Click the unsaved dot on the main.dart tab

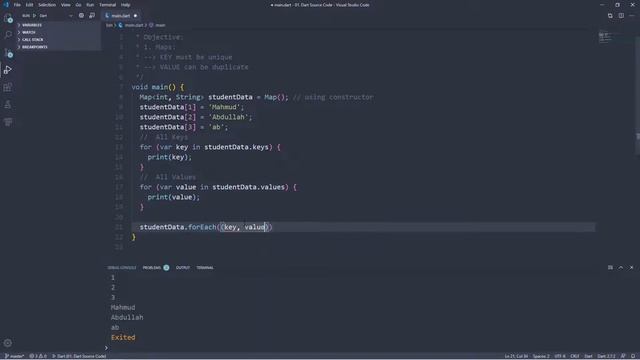tap(135, 16)
